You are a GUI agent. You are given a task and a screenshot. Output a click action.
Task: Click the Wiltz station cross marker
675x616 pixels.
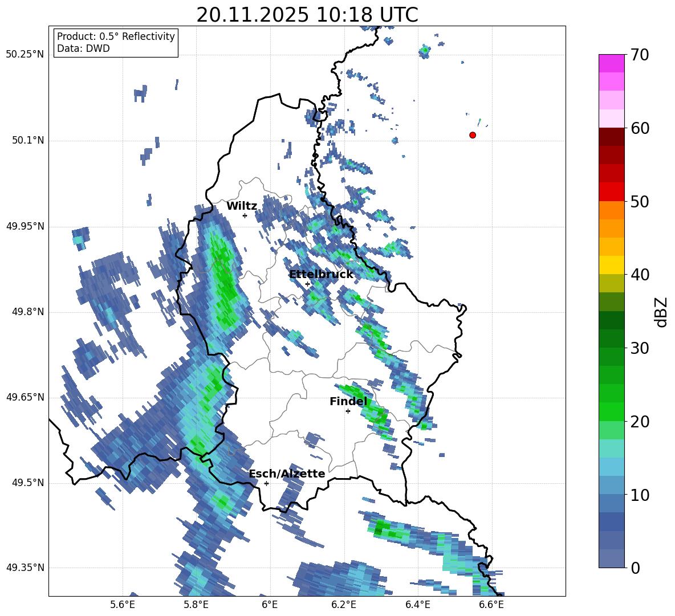click(x=245, y=215)
